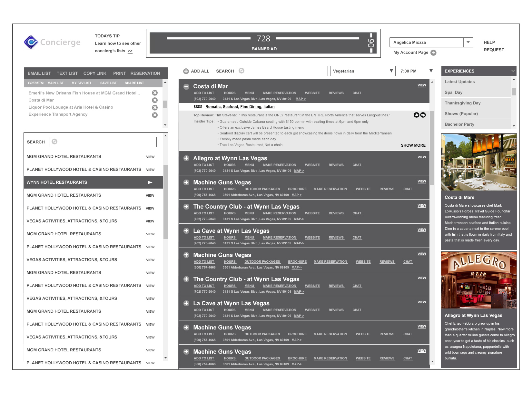Click the Fine Dining tag on Costa di Mar

tap(251, 107)
